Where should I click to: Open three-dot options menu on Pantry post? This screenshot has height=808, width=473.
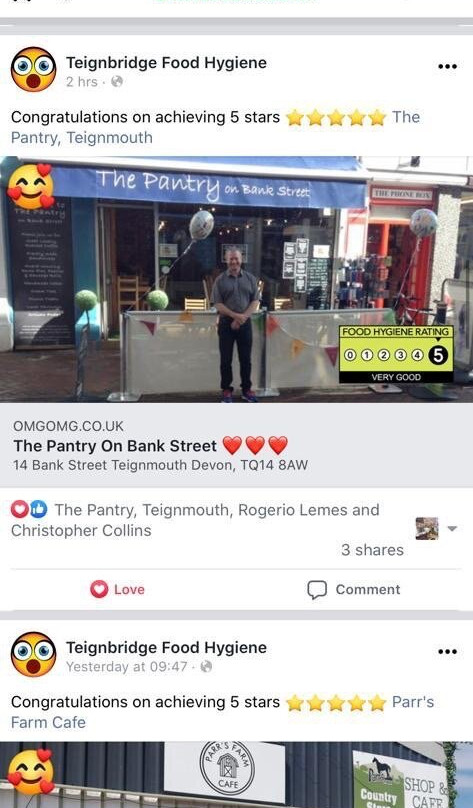(x=447, y=66)
